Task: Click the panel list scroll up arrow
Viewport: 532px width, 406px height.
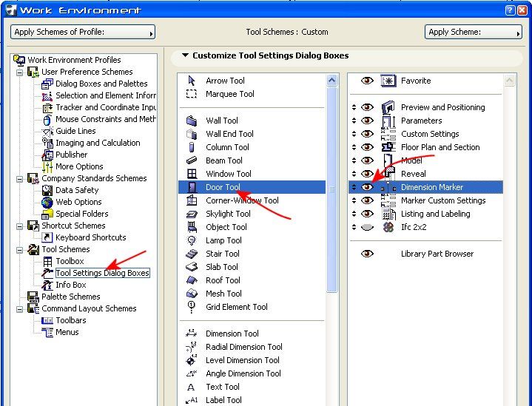Action: [510, 81]
